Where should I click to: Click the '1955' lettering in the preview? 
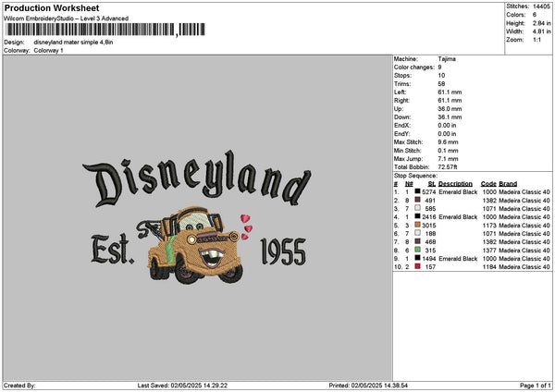click(x=283, y=251)
